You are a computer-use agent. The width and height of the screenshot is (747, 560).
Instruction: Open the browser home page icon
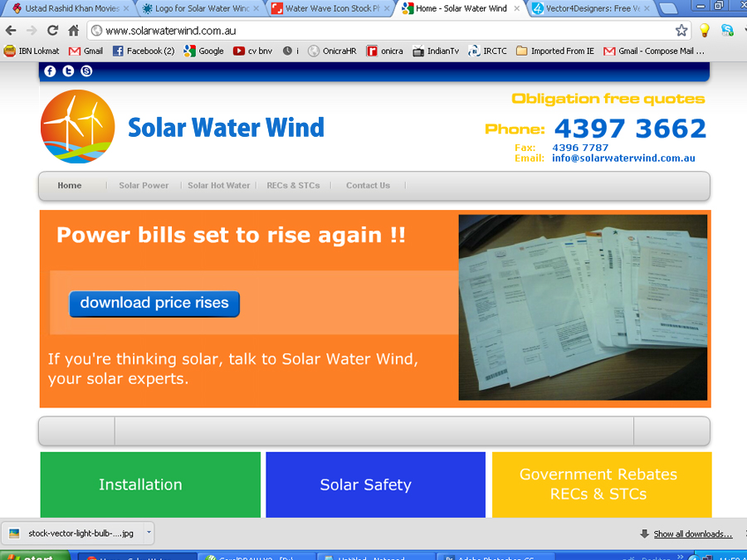73,31
